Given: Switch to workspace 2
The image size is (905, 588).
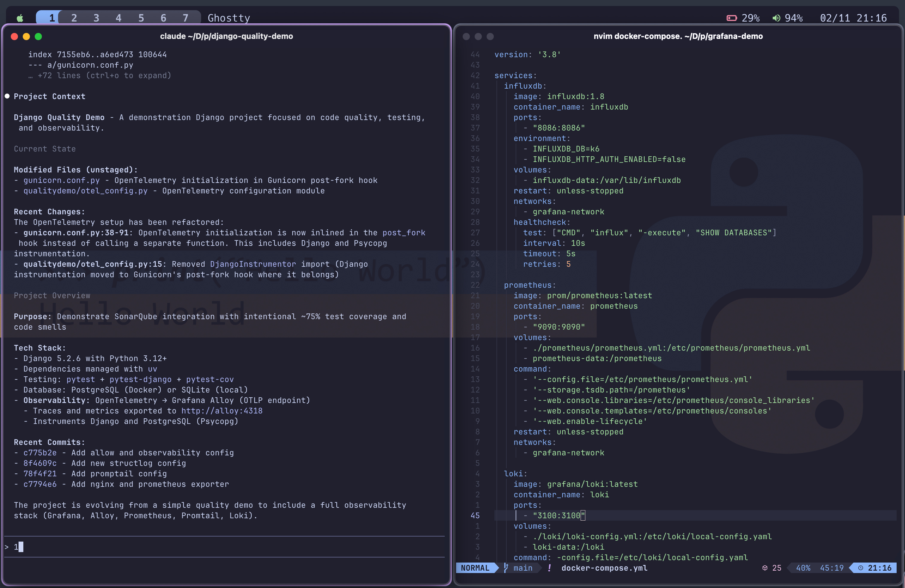Looking at the screenshot, I should 74,18.
